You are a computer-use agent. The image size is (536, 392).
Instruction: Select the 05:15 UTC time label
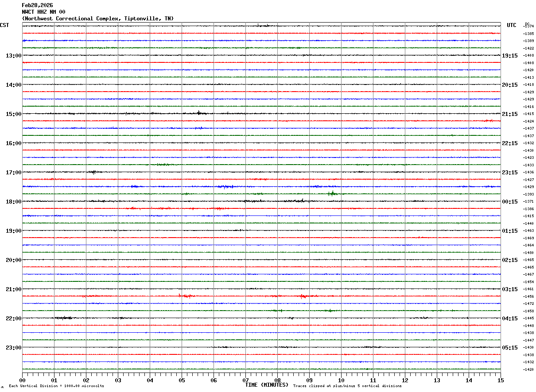[509, 348]
